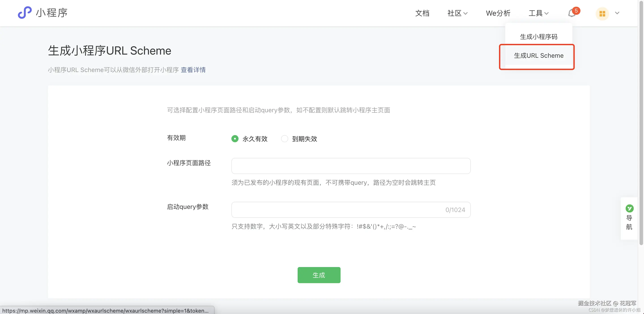This screenshot has width=644, height=314.
Task: Select 到期失效 radio button
Action: [284, 139]
